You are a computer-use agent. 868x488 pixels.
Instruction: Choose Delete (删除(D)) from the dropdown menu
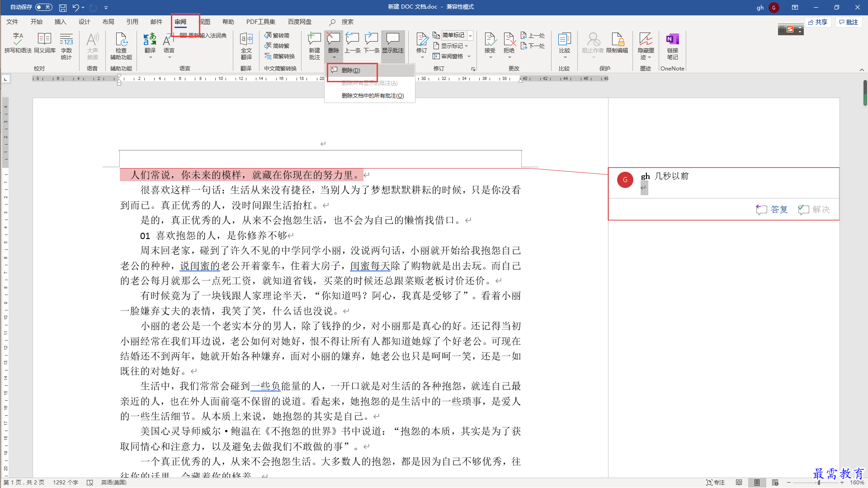tap(370, 70)
